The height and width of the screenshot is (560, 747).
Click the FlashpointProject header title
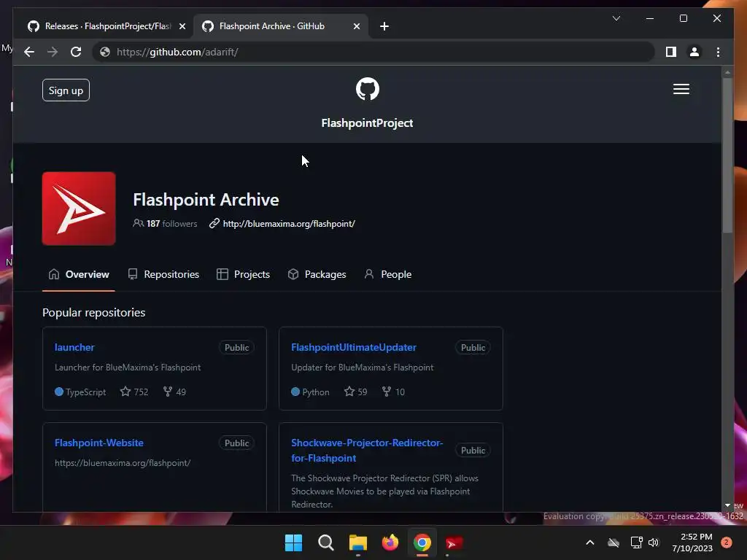(x=368, y=122)
